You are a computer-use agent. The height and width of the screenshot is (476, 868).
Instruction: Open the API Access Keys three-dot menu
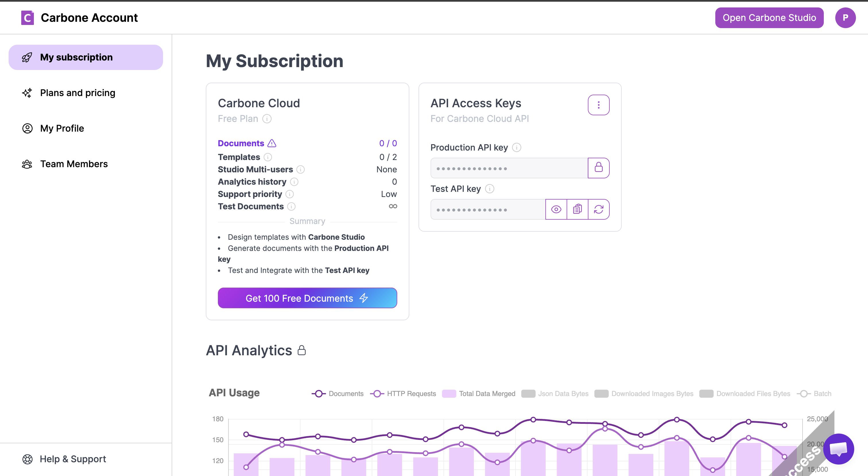click(598, 105)
